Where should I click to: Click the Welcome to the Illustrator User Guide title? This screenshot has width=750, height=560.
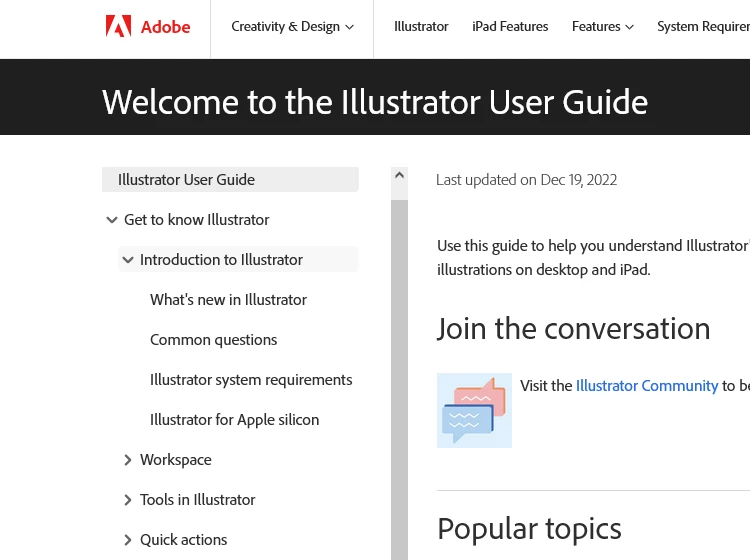[375, 102]
